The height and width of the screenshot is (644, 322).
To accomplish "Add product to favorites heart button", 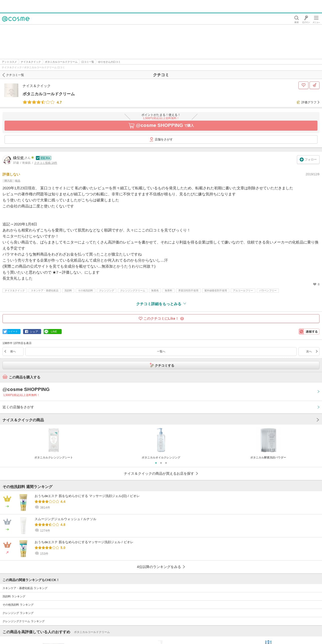I will coord(303,85).
